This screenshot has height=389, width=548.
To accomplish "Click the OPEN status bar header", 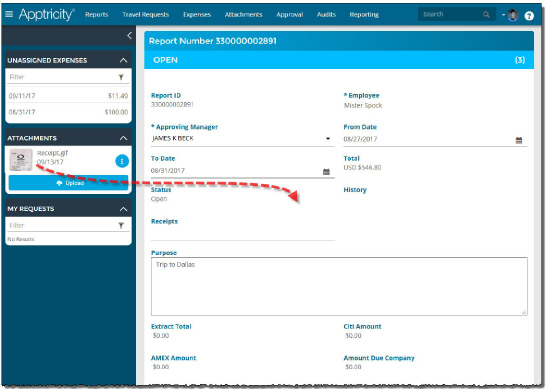I will pyautogui.click(x=339, y=60).
